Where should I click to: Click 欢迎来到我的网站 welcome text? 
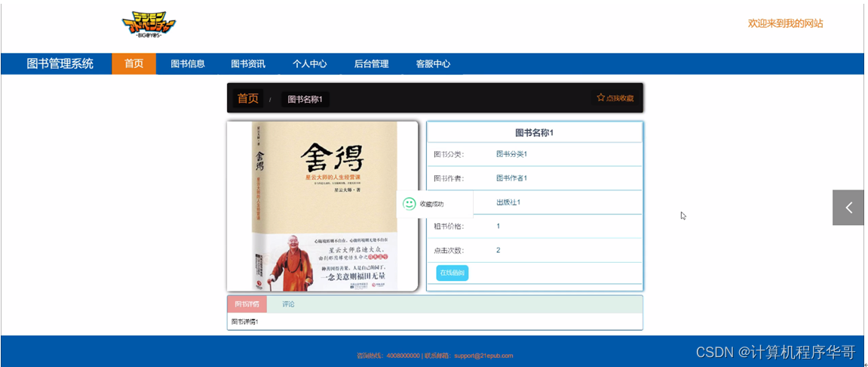[786, 23]
